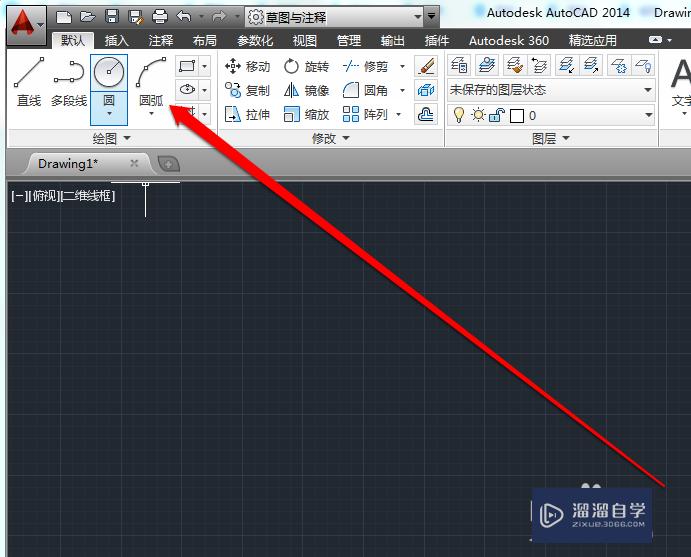This screenshot has width=691, height=557.
Task: Click the Array (阵列) tool
Action: click(365, 114)
